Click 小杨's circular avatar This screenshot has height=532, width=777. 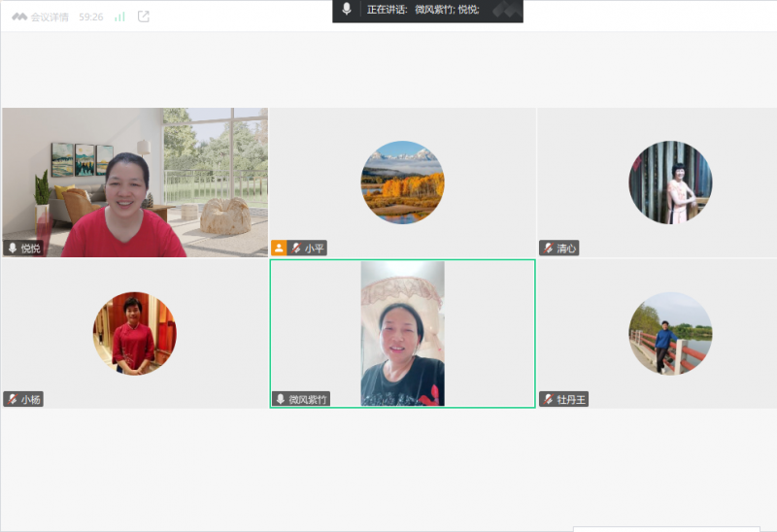point(134,333)
